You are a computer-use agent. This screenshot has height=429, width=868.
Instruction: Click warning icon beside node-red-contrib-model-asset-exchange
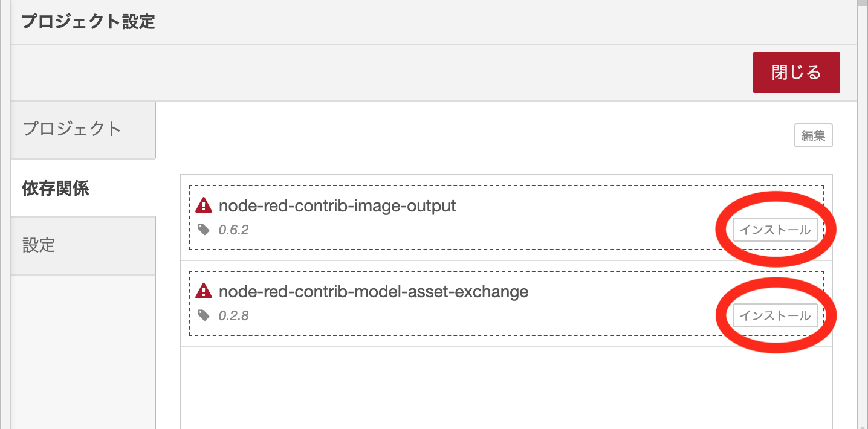click(x=204, y=292)
